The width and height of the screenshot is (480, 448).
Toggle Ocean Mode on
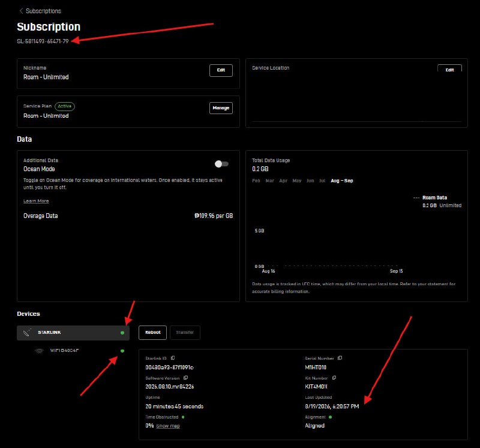221,164
